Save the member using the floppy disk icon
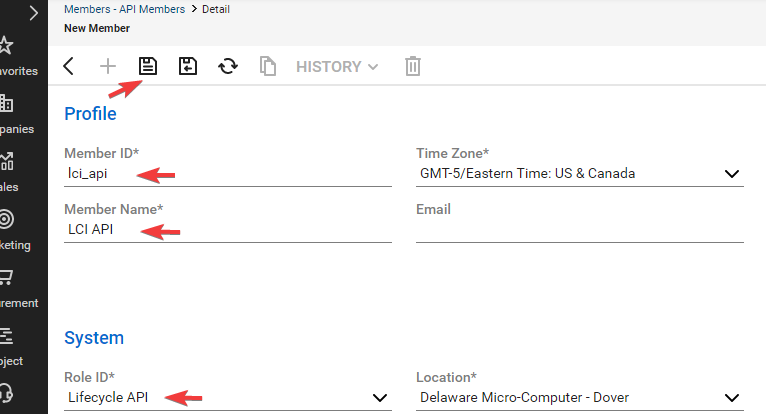 148,67
